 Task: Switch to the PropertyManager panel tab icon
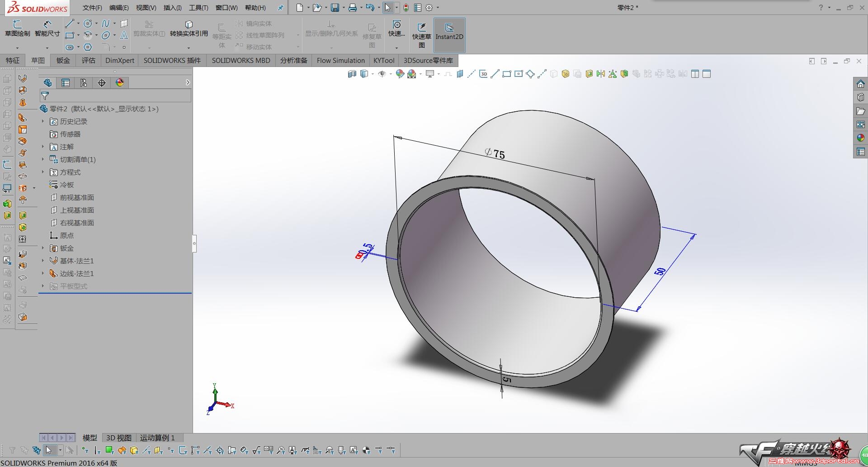click(x=66, y=83)
